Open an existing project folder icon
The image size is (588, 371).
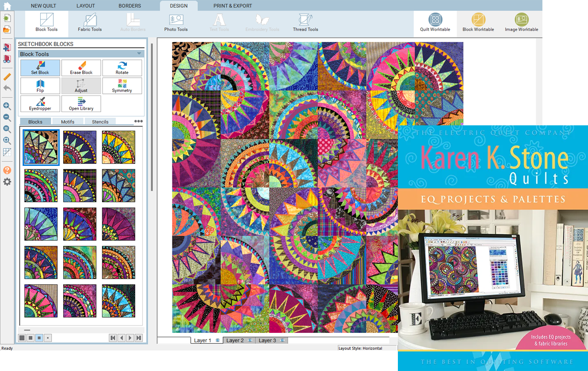7,30
